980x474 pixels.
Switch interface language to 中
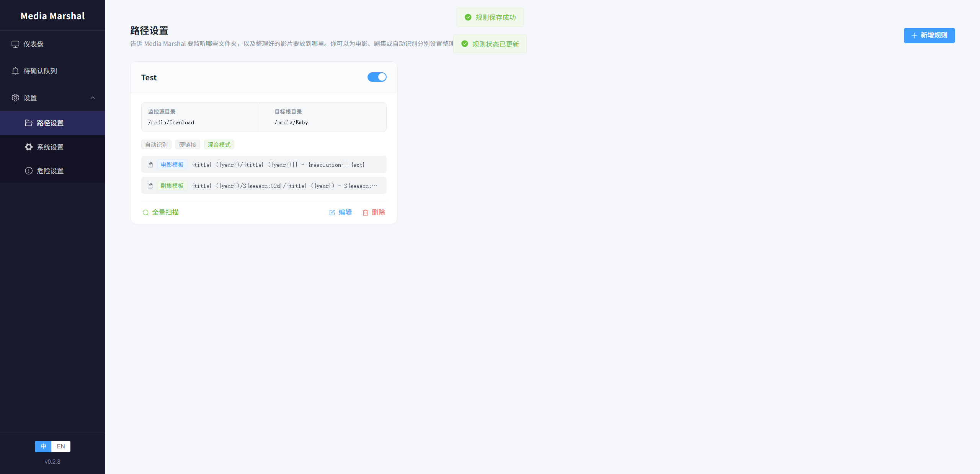(x=43, y=446)
